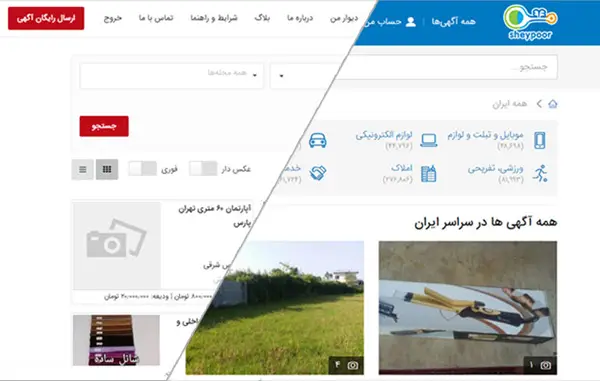Image resolution: width=600 pixels, height=381 pixels.
Task: Switch to grid view icon
Action: (107, 169)
